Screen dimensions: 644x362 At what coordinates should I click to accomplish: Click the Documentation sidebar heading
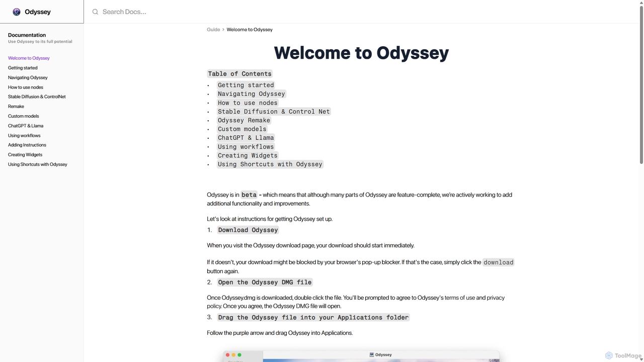[27, 35]
